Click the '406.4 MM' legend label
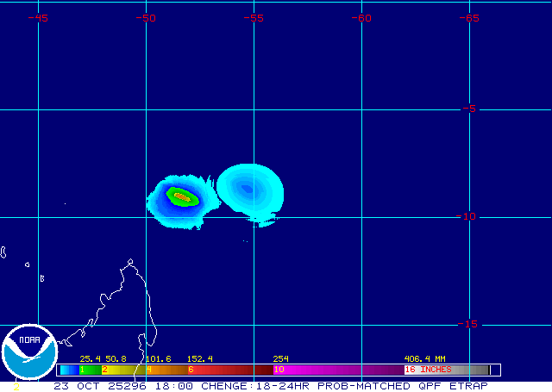552x392 pixels. 424,358
